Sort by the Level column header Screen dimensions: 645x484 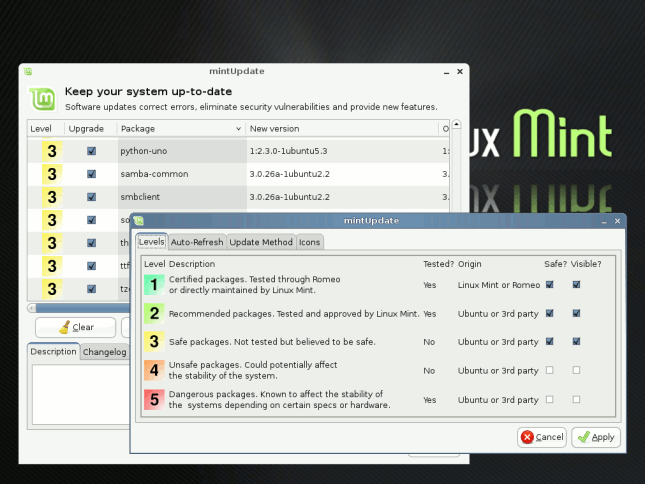pos(46,129)
